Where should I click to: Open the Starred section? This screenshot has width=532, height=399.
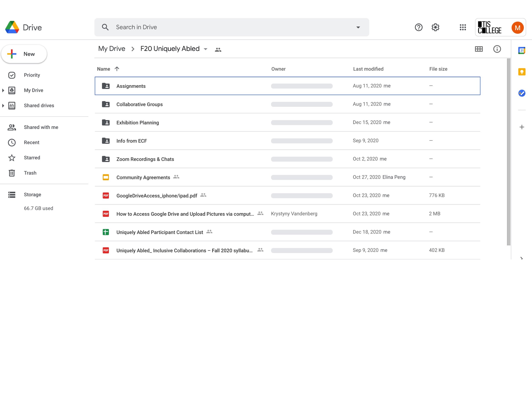(32, 157)
